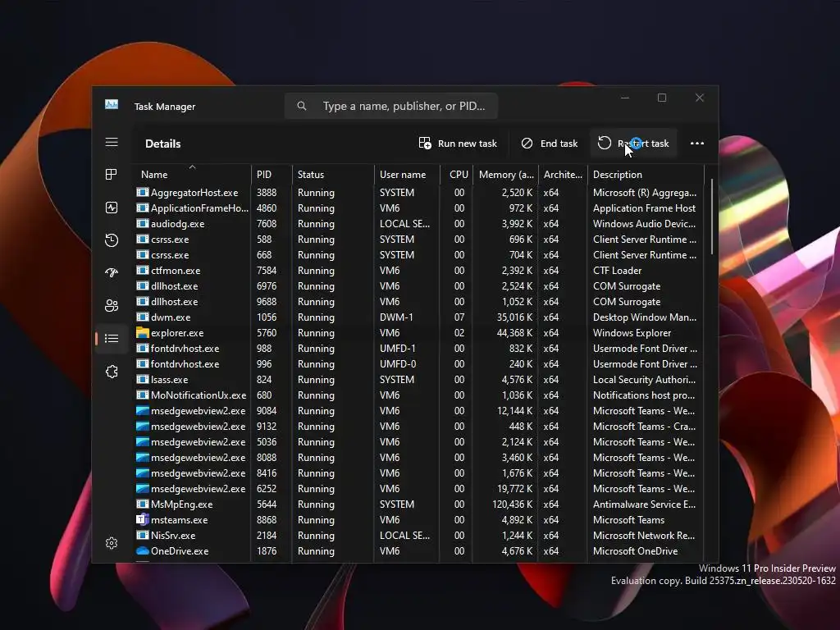Click the search magnifier icon
This screenshot has width=840, height=630.
(x=302, y=106)
